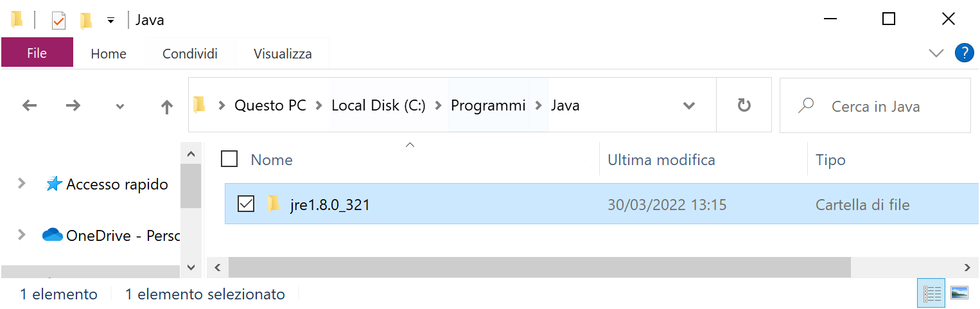
Task: Expand the Accesso rapido tree node
Action: (22, 184)
